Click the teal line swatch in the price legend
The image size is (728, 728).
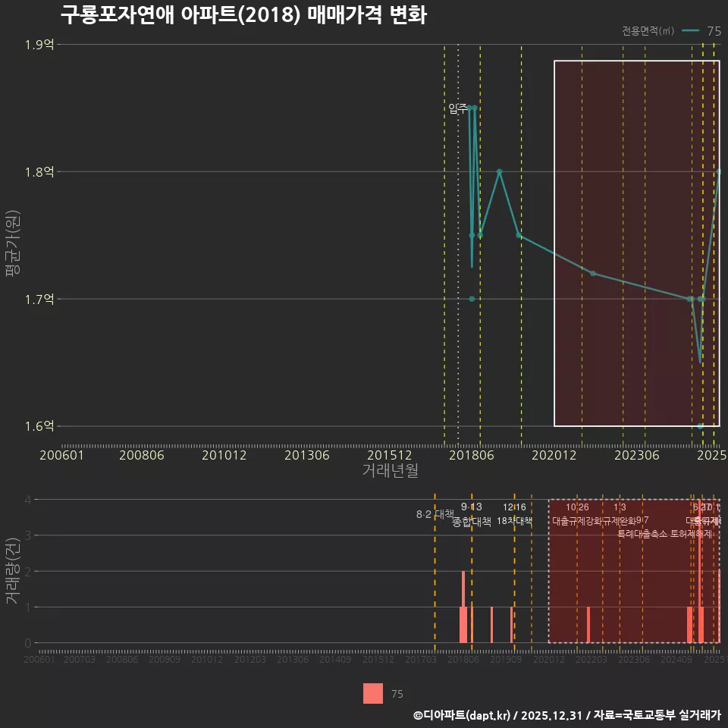pyautogui.click(x=690, y=30)
